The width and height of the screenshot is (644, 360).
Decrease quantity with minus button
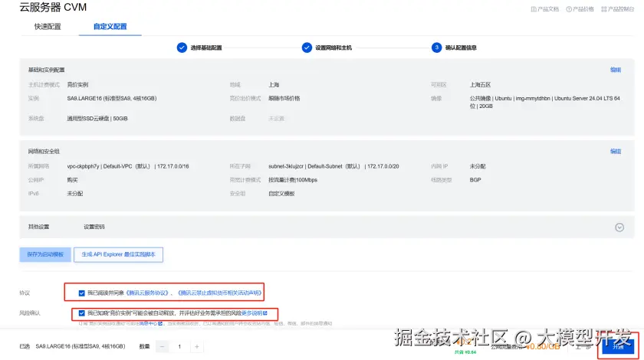(162, 347)
